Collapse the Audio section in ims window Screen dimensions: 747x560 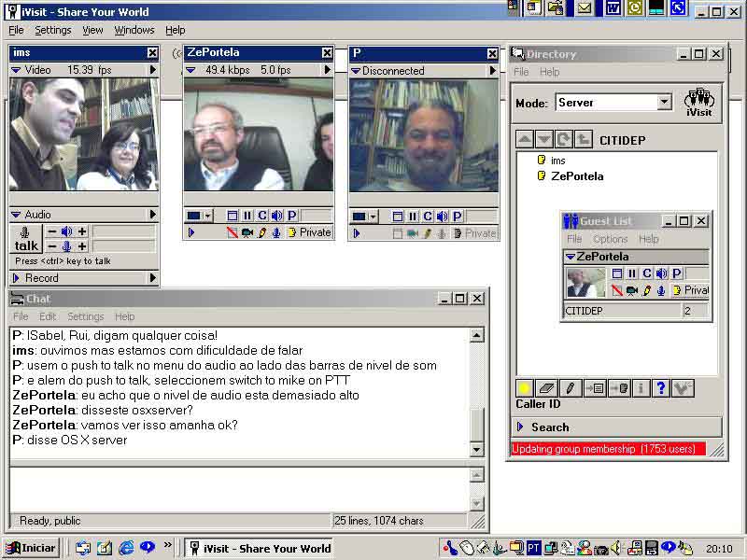16,215
